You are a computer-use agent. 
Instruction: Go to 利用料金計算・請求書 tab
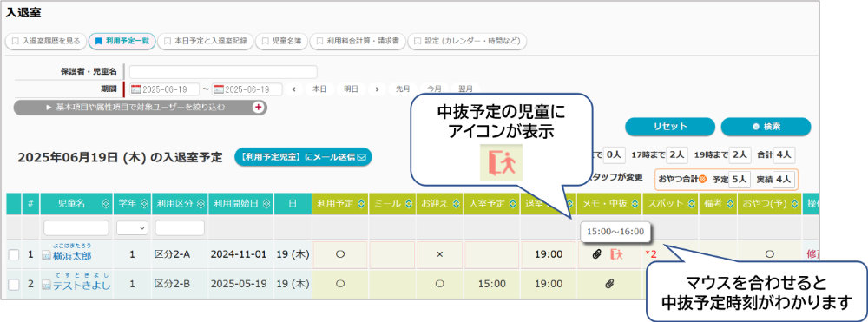[358, 41]
